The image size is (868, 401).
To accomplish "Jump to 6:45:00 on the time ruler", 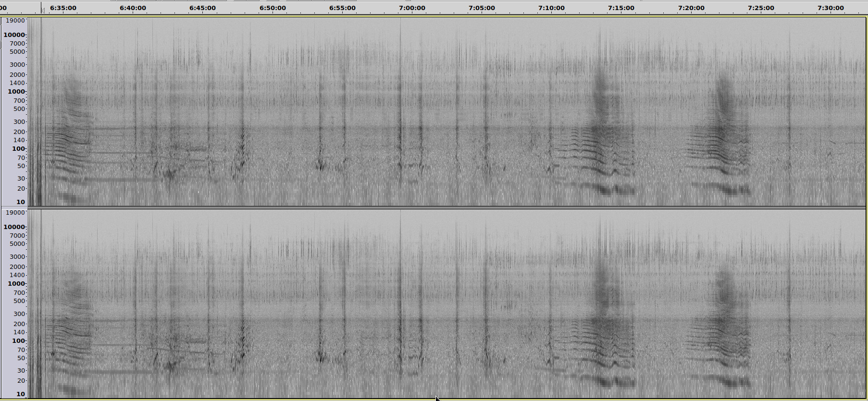I will point(202,8).
